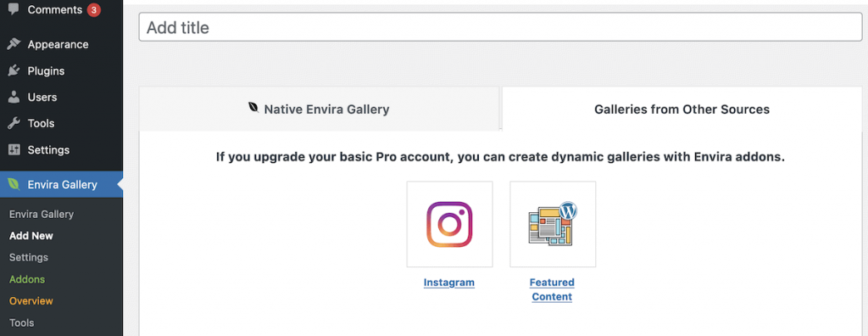Switch to Galleries from Other Sources tab
The image size is (868, 336).
click(682, 109)
